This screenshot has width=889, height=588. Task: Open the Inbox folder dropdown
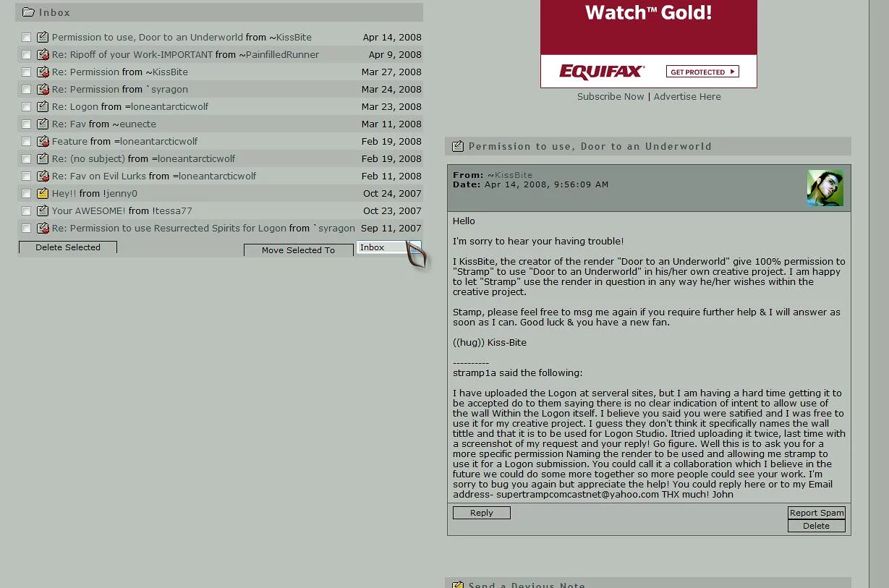(x=388, y=247)
